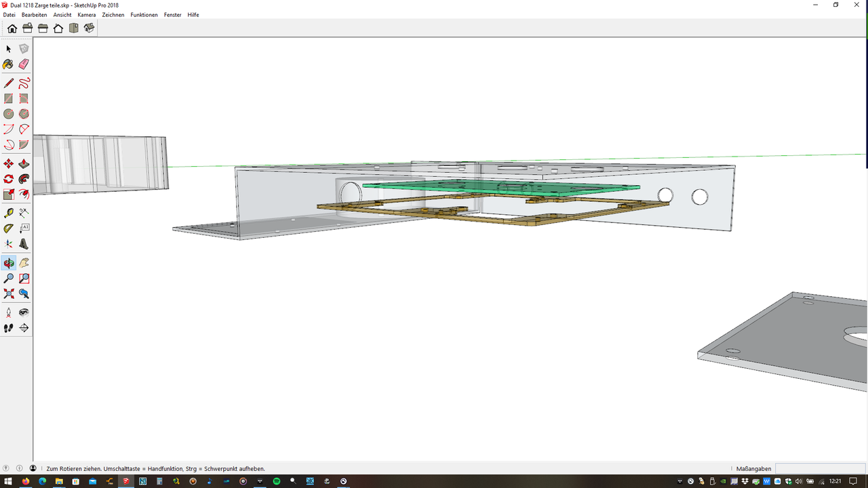Switch to the Iso view house icon

[x=89, y=28]
